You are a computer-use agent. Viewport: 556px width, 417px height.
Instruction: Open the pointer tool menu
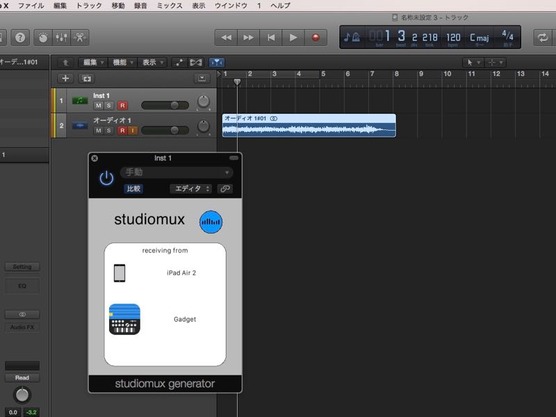(x=473, y=62)
